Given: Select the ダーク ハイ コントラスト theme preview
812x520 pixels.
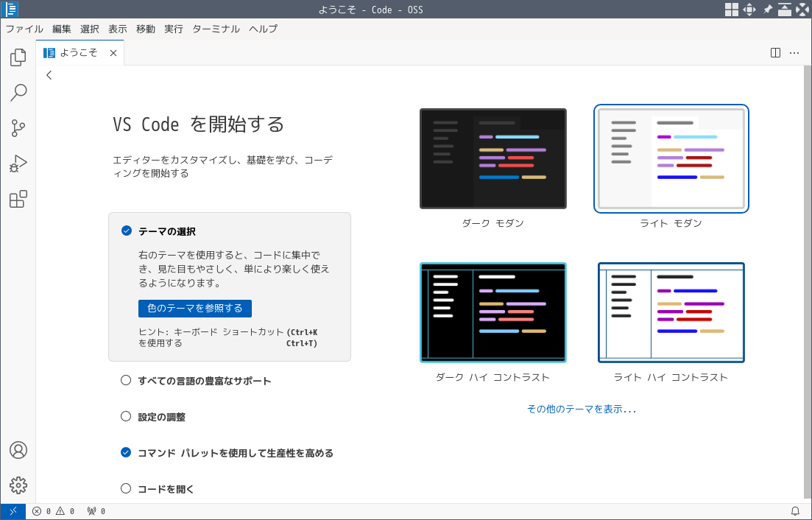Looking at the screenshot, I should pyautogui.click(x=493, y=312).
